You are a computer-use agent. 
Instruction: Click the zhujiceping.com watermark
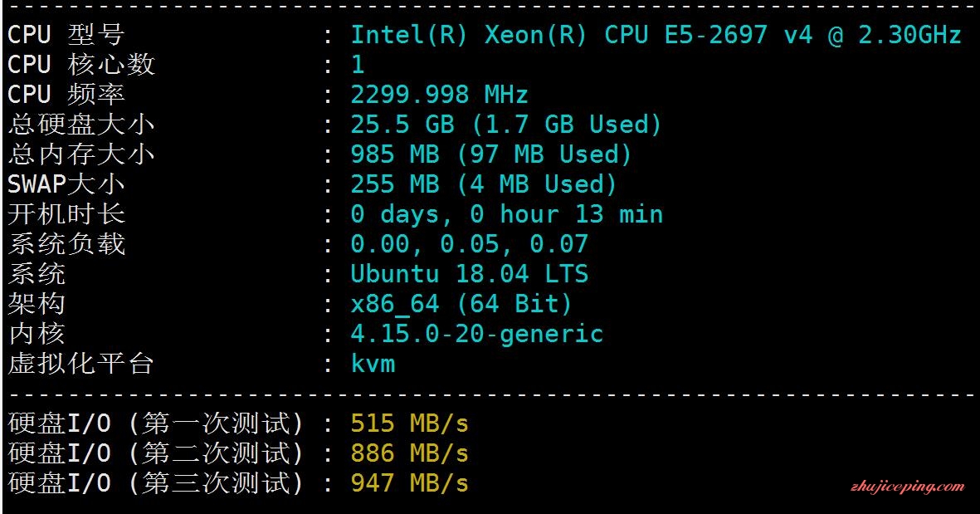click(907, 487)
